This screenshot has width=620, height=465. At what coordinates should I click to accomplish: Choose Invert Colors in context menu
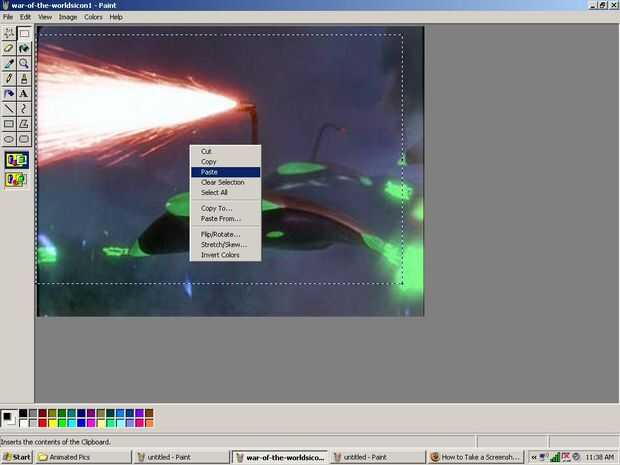(225, 255)
